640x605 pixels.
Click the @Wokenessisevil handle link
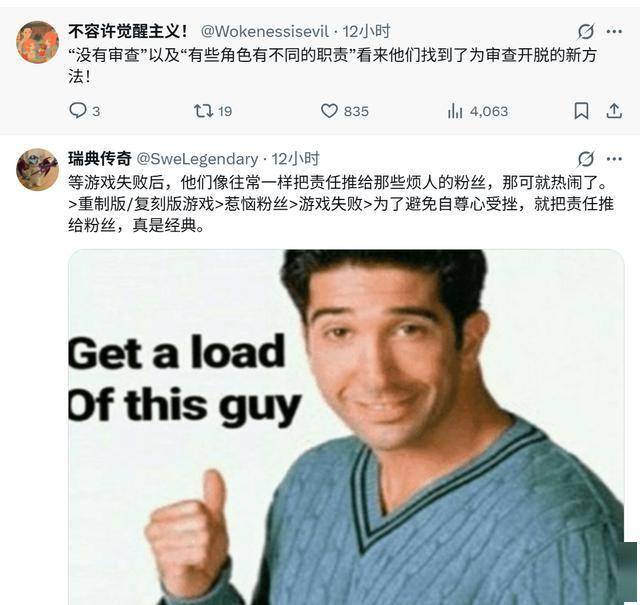coord(265,31)
